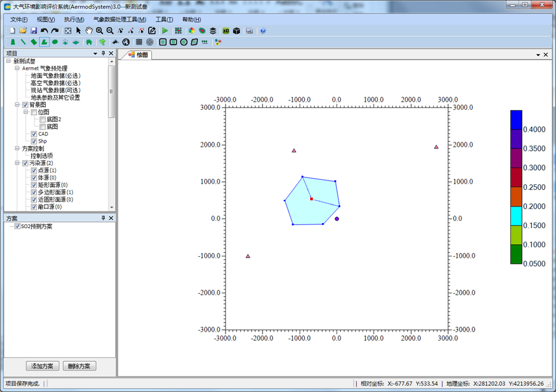Click the 删除方案 button
556x392 pixels.
80,366
